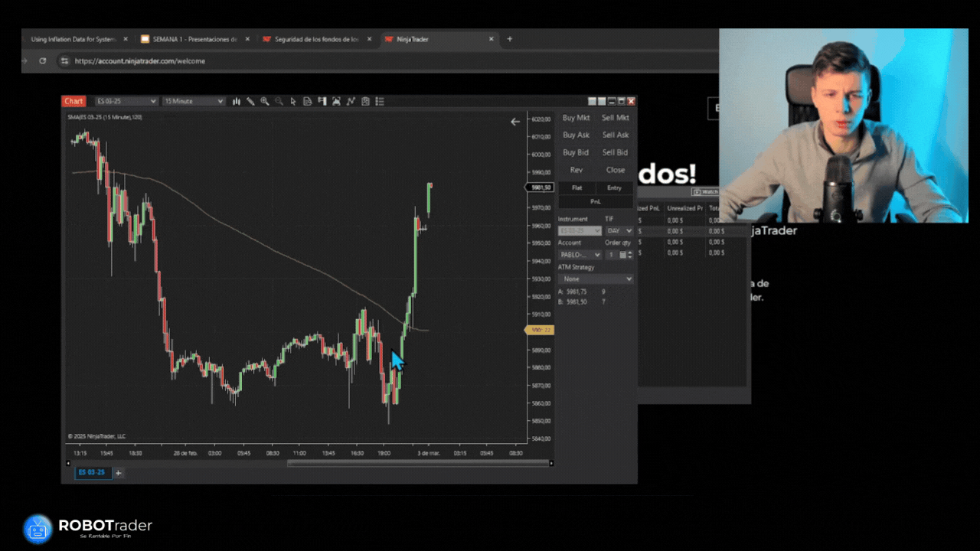Click the order quantity calculator icon
The image size is (980, 551).
622,255
